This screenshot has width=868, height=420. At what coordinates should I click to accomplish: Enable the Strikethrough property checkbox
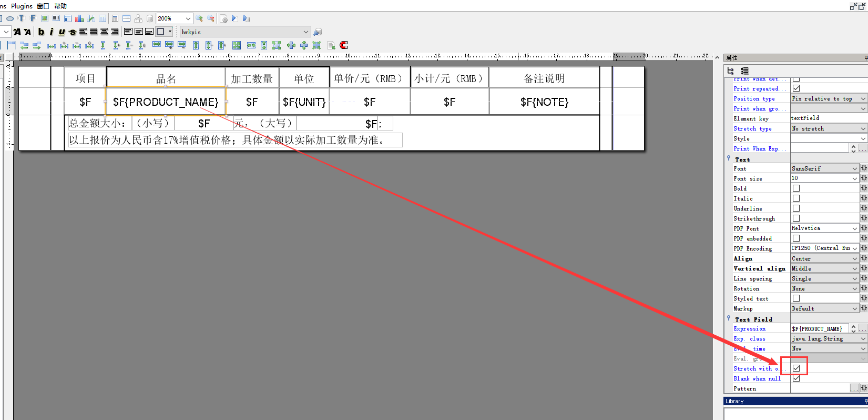[796, 218]
